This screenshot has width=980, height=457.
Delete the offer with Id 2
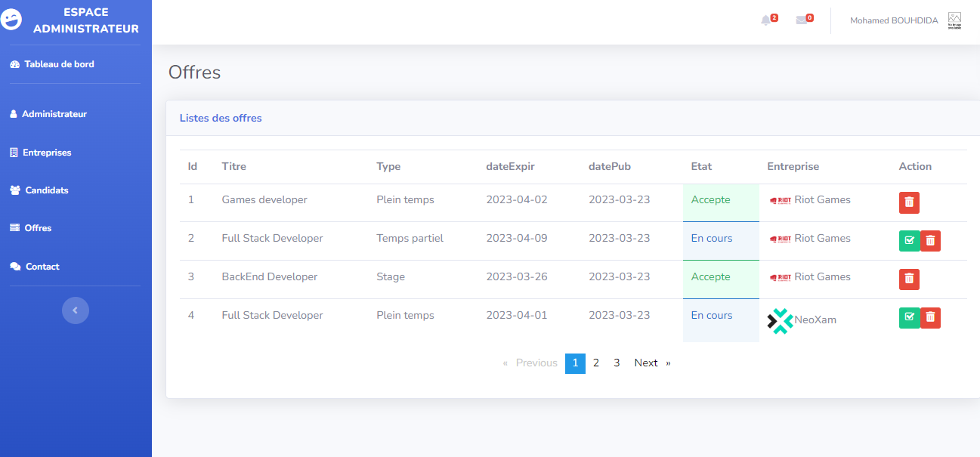(930, 241)
